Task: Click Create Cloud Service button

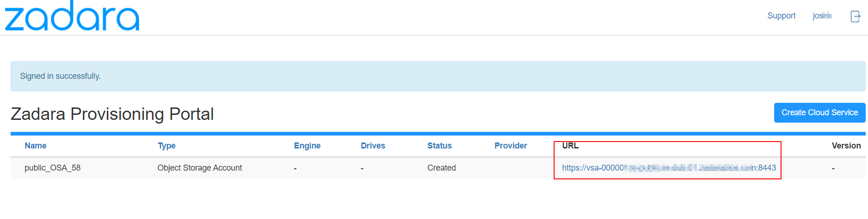Action: click(820, 112)
